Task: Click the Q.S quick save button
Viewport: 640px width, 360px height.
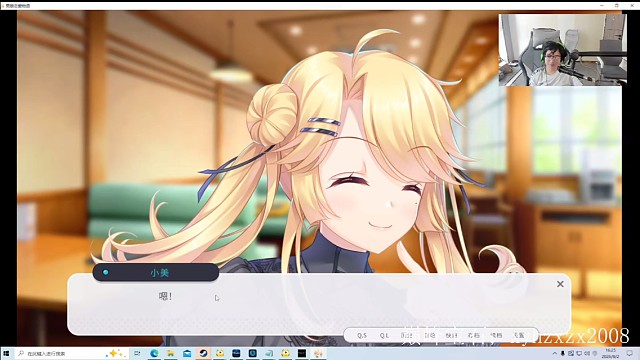Action: pyautogui.click(x=362, y=336)
